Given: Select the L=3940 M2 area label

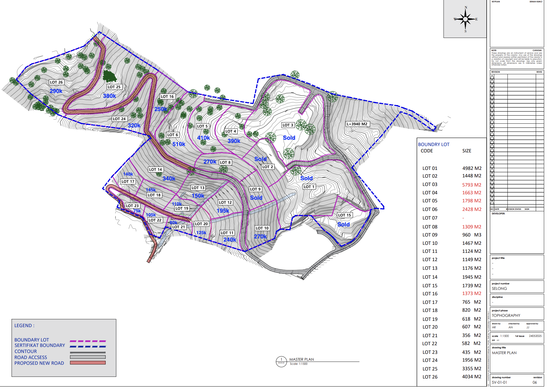Looking at the screenshot, I should point(357,124).
